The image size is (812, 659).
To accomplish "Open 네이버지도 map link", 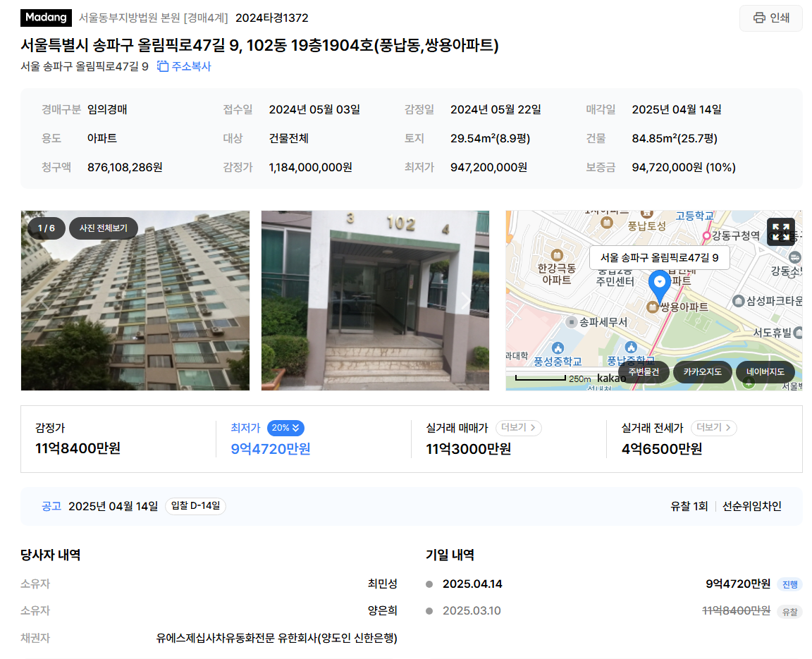I will [765, 371].
